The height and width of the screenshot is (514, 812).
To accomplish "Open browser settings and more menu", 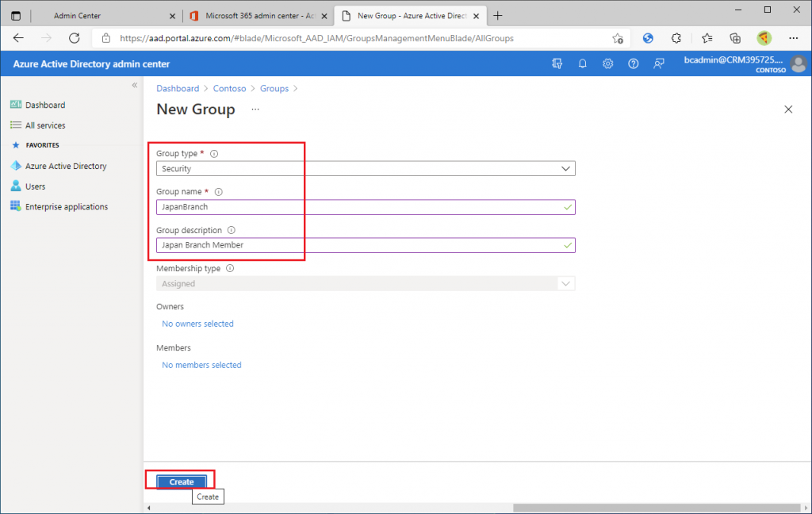I will click(793, 38).
